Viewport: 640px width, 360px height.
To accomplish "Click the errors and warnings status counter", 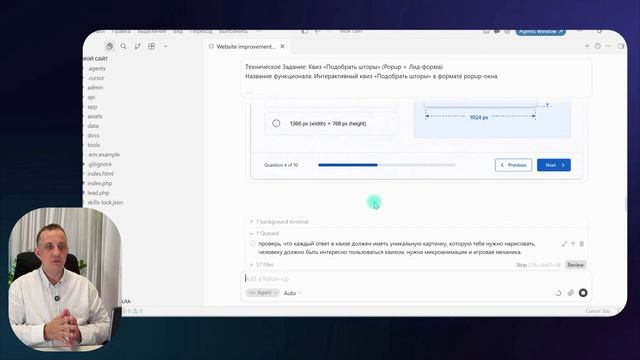I will tap(133, 311).
